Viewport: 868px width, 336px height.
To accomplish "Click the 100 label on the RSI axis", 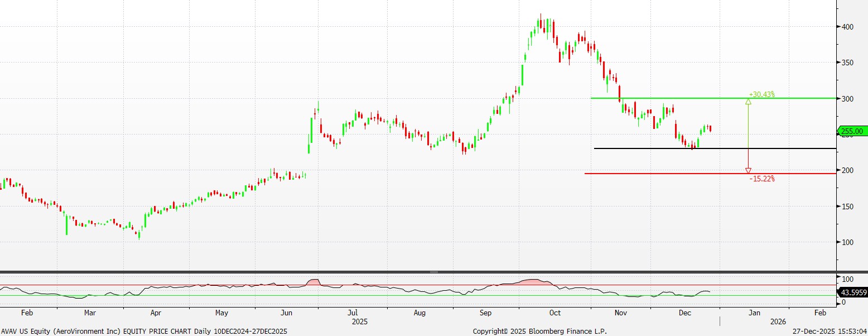I will (x=848, y=279).
